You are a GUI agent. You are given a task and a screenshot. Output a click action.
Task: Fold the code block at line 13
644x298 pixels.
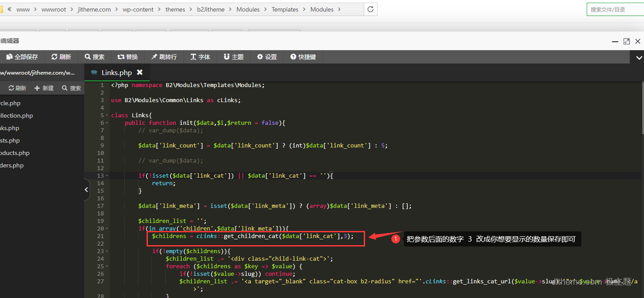(x=107, y=176)
